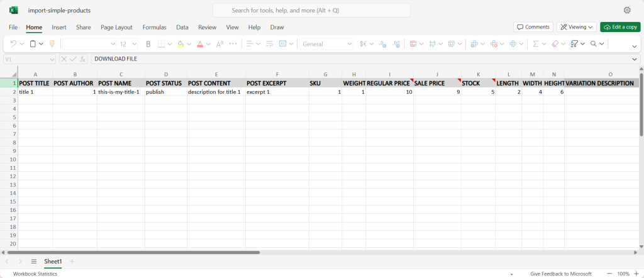The height and width of the screenshot is (278, 644).
Task: Click the Font Color letter A icon
Action: (200, 44)
